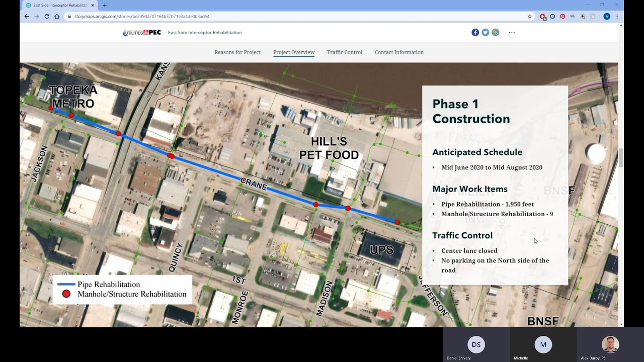Open the dark round face extension icon

(x=552, y=16)
